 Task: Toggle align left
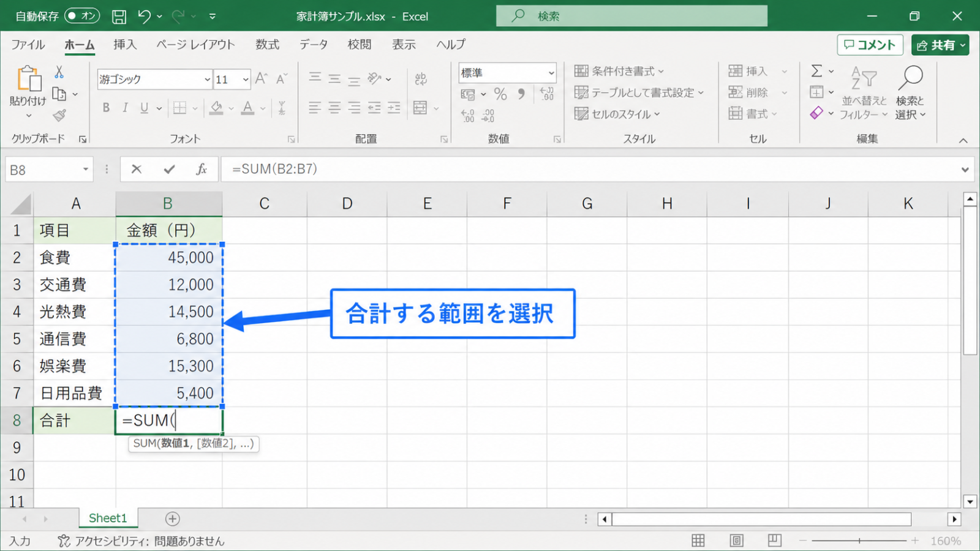coord(315,108)
